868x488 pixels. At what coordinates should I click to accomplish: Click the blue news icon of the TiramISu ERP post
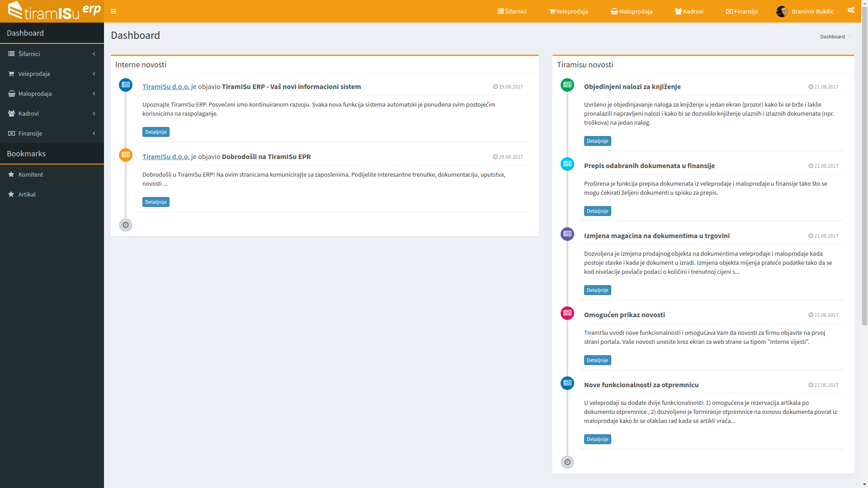click(126, 85)
